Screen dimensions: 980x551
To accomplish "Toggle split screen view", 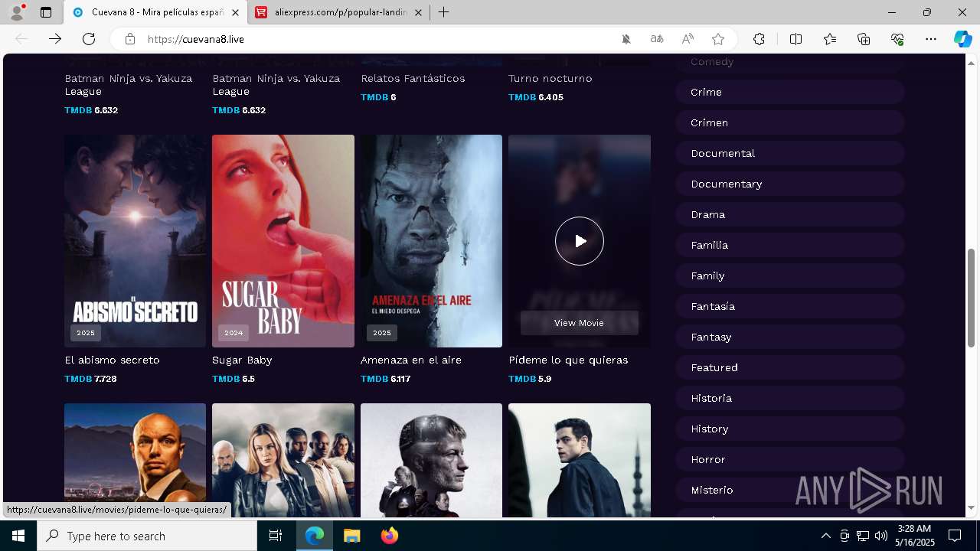I will (x=795, y=39).
